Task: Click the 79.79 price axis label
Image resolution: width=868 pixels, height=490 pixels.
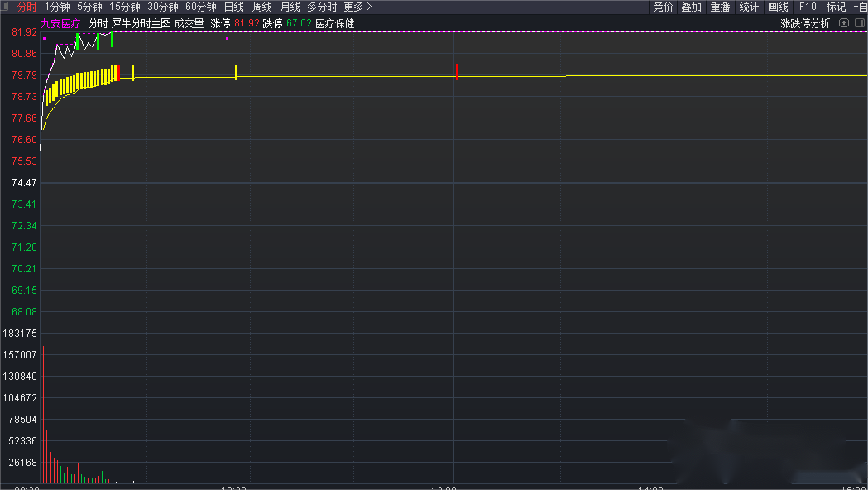Action: point(24,75)
